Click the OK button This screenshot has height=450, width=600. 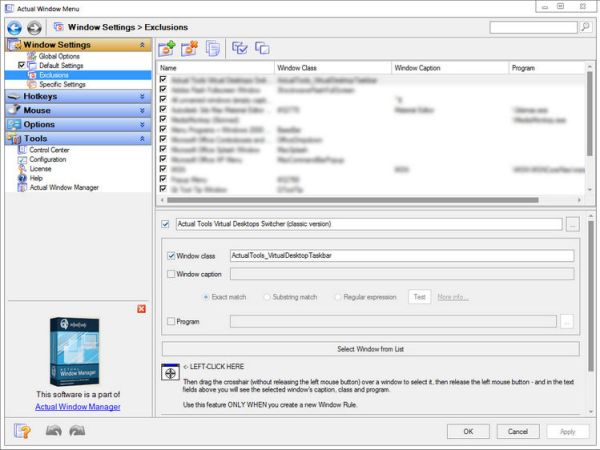pos(468,432)
